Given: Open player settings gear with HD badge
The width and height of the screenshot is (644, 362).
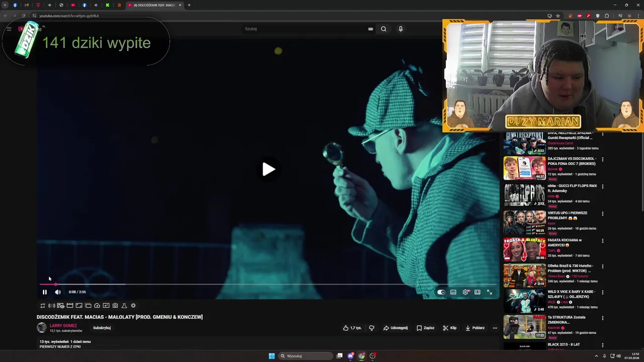Looking at the screenshot, I should point(465,292).
